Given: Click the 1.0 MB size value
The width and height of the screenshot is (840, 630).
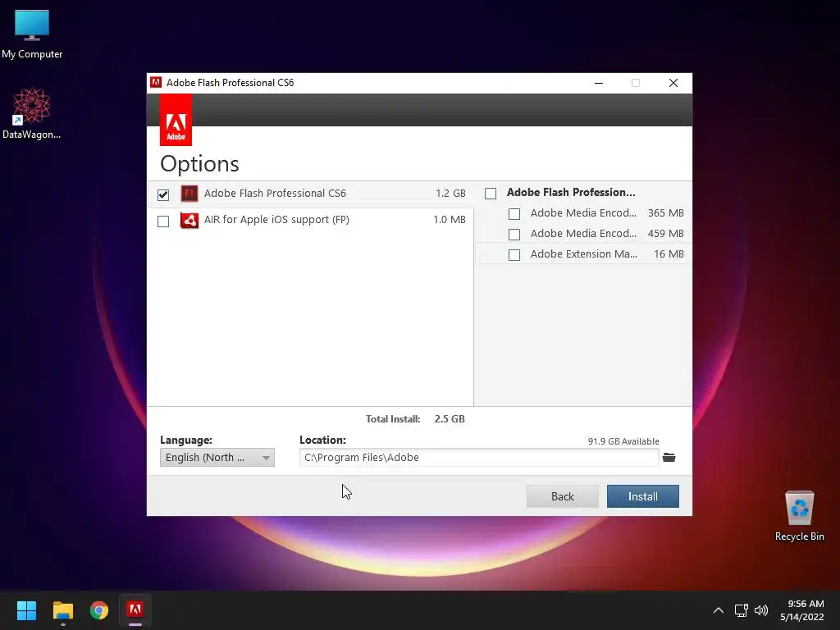Looking at the screenshot, I should click(x=450, y=220).
